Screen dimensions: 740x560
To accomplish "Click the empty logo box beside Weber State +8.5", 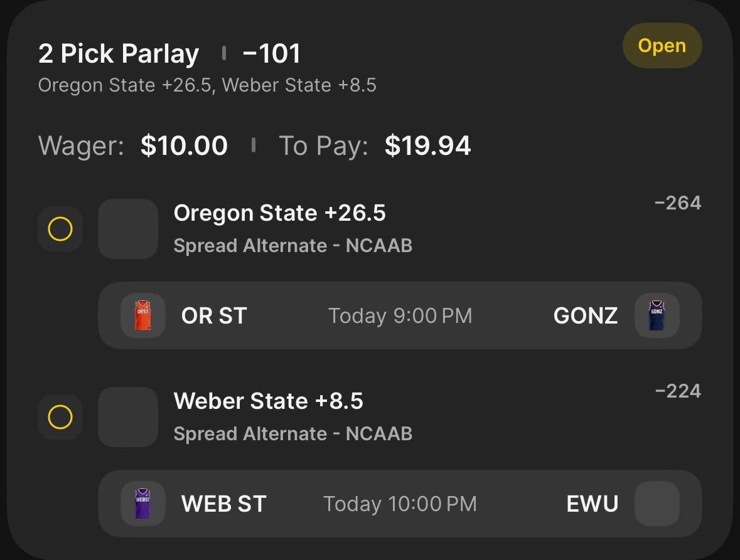I will [128, 417].
